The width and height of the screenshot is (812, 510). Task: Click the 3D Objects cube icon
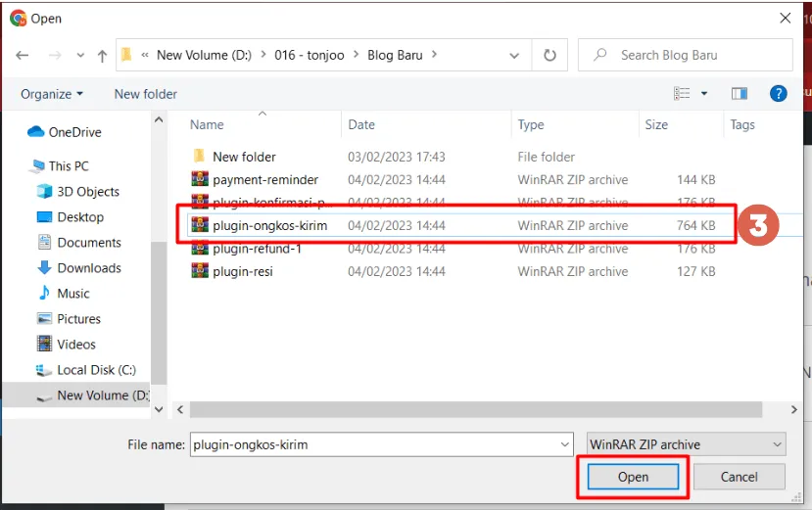tap(44, 191)
